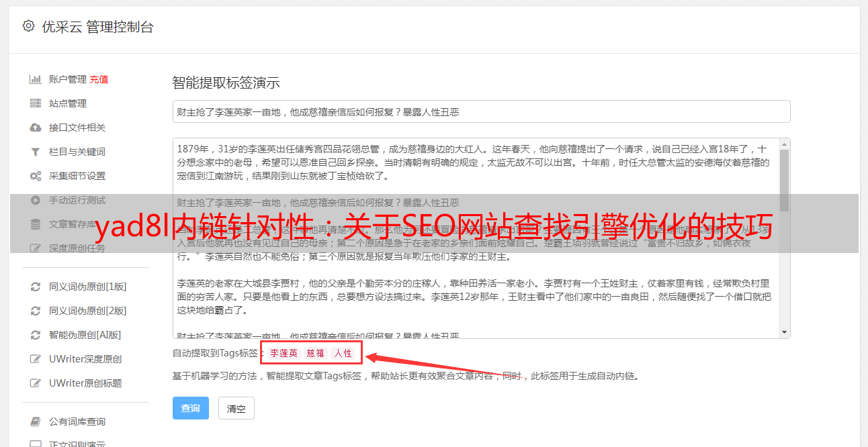Click the server icon next to 站点管理
The image size is (868, 447).
[36, 103]
